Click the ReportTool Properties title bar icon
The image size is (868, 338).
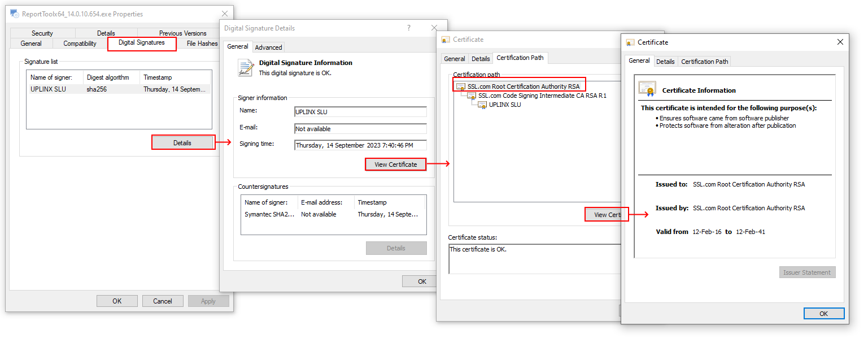coord(14,14)
